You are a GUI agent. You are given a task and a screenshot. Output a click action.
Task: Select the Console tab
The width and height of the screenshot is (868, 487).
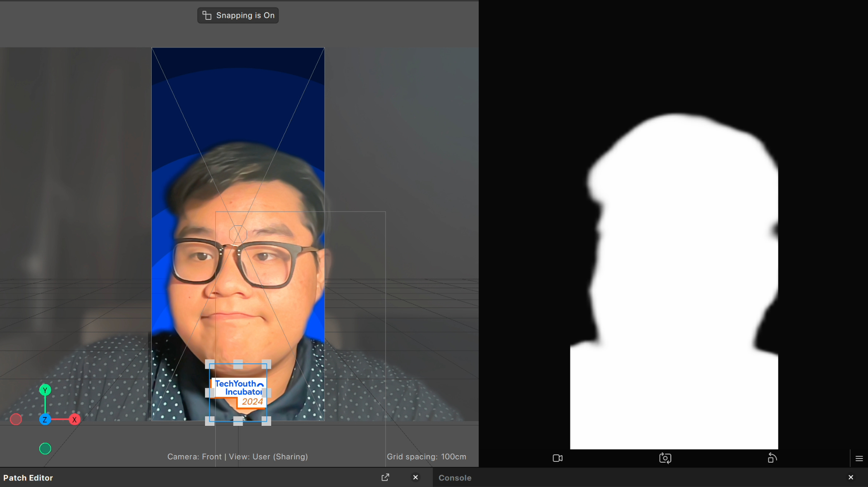click(x=455, y=478)
